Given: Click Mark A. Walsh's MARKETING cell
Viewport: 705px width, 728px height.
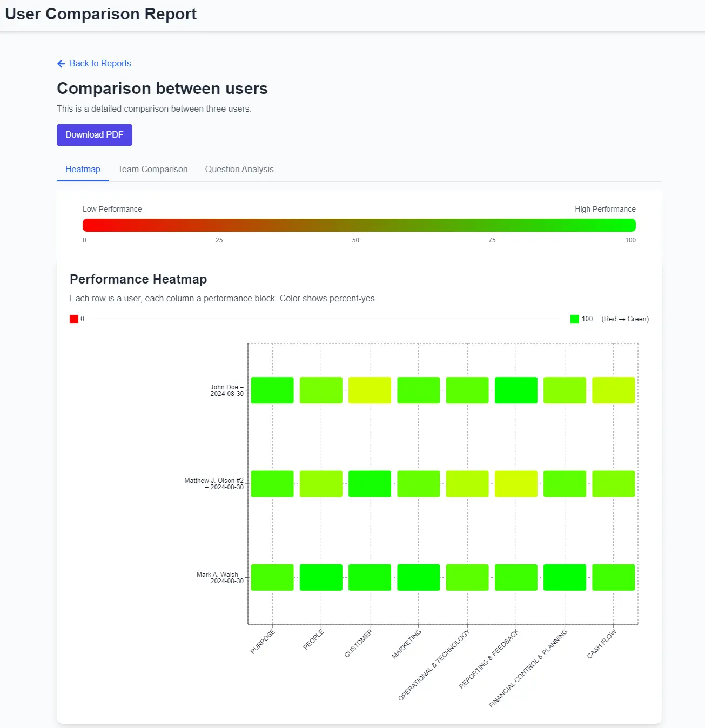Looking at the screenshot, I should (419, 577).
